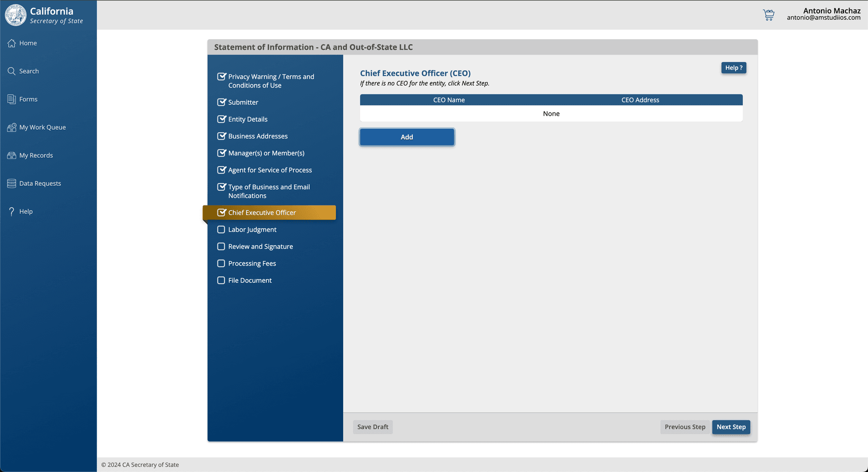Click the Data Requests database icon

coord(12,183)
